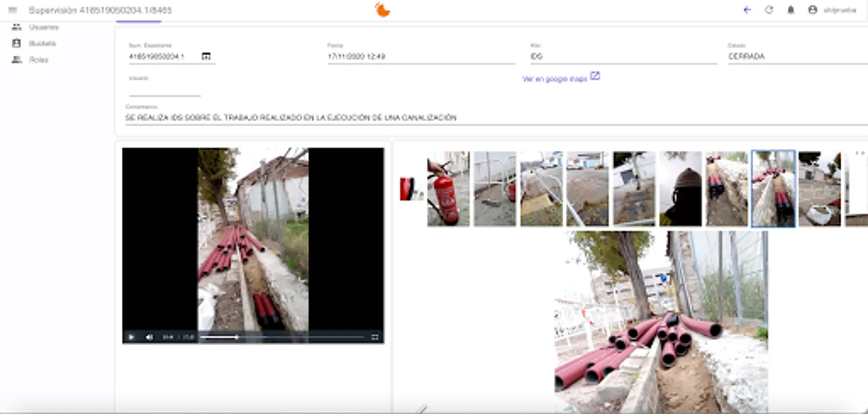Select Buckets in the sidebar
This screenshot has height=414, width=868.
17,43
